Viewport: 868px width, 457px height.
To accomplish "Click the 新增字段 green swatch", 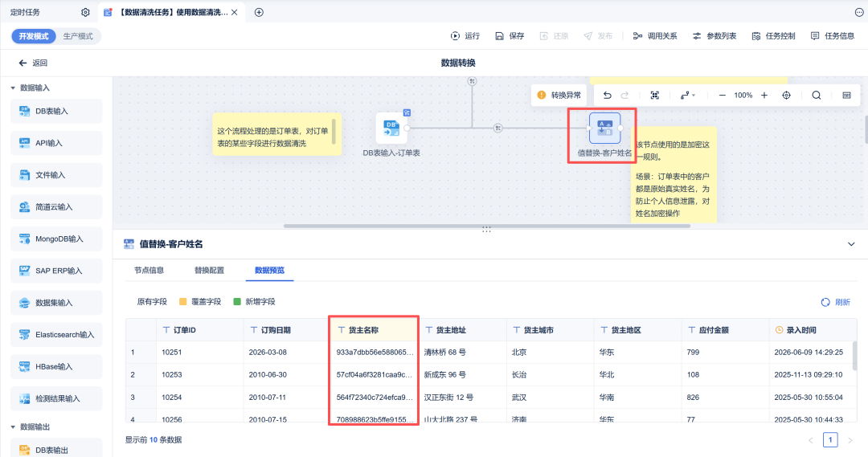I will (237, 301).
